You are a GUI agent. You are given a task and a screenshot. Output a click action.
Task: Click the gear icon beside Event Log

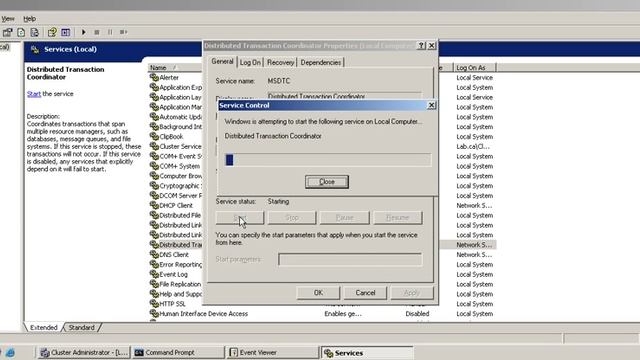[x=154, y=274]
